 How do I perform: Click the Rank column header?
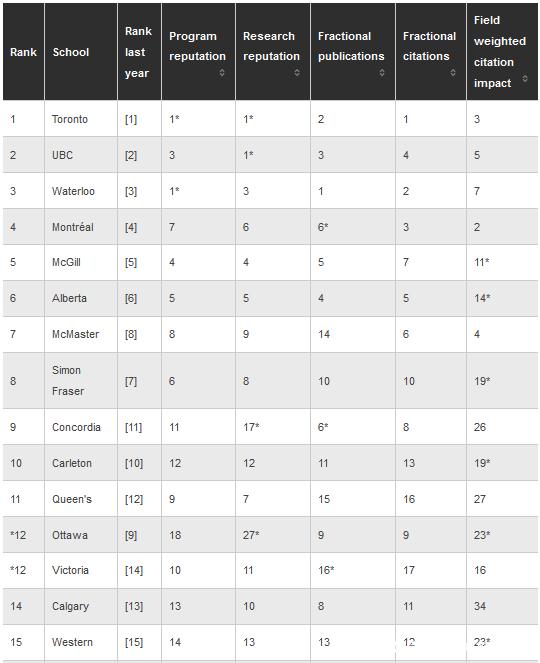24,52
